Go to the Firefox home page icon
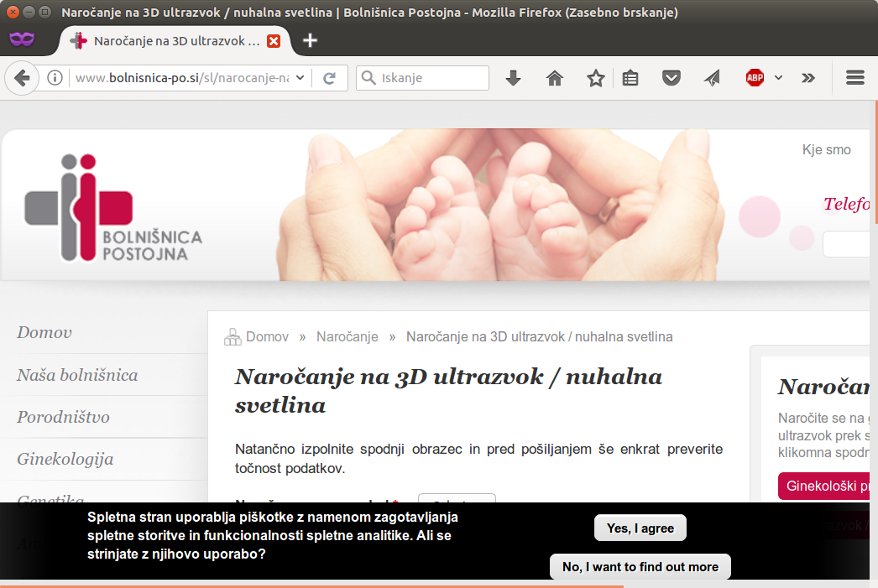This screenshot has width=878, height=588. tap(554, 78)
